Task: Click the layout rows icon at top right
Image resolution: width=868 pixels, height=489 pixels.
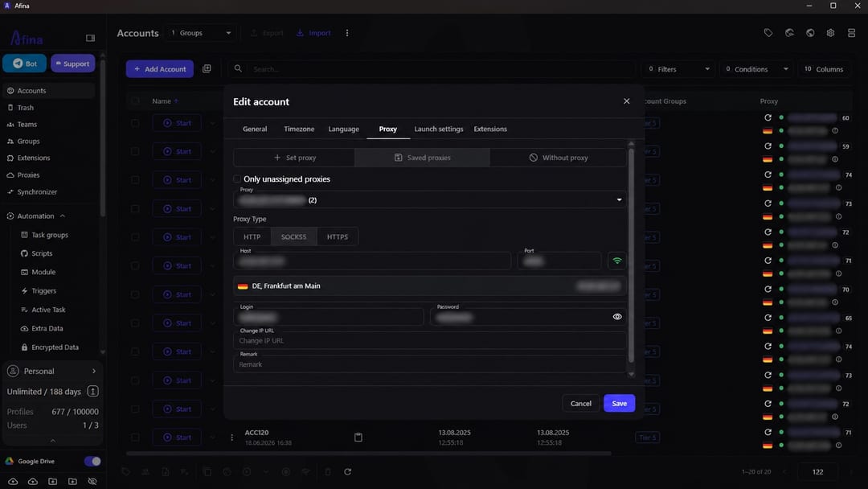Action: [x=851, y=33]
